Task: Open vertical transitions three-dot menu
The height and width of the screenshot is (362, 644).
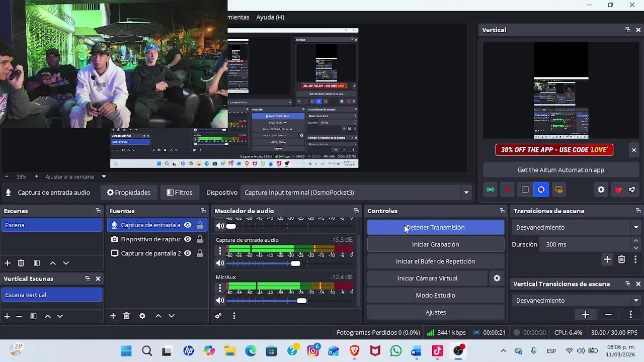Action: pos(631,314)
